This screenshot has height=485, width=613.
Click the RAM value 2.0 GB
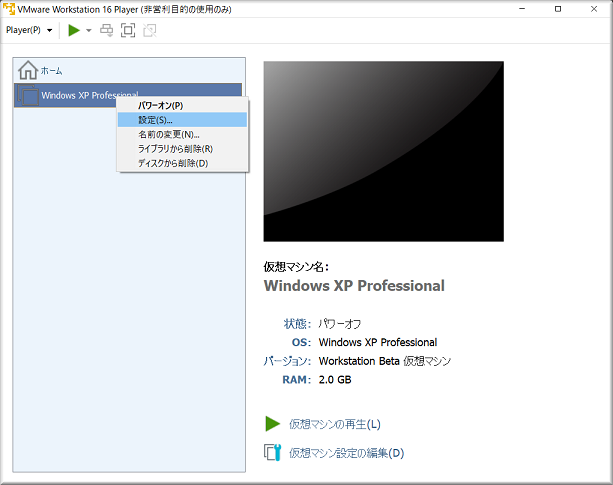tap(335, 379)
